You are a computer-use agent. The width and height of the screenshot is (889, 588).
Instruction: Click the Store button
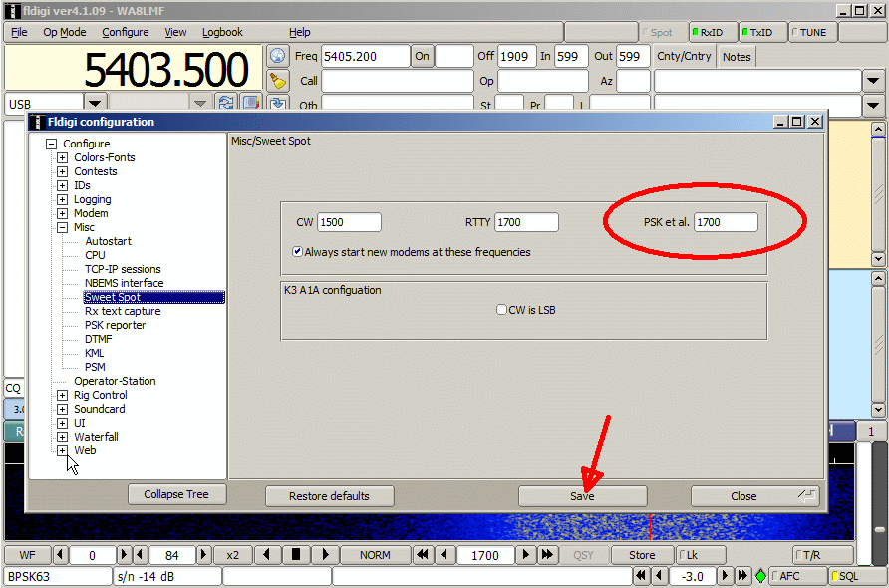coord(642,555)
